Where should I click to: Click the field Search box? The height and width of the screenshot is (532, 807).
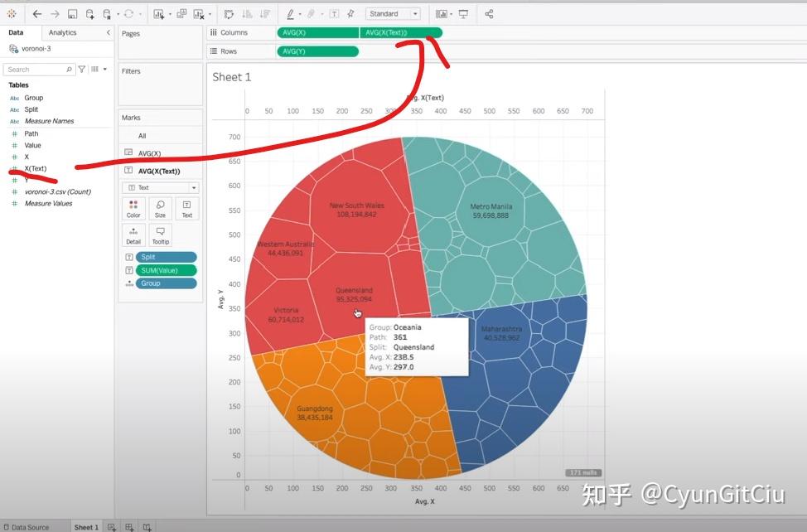[x=39, y=70]
